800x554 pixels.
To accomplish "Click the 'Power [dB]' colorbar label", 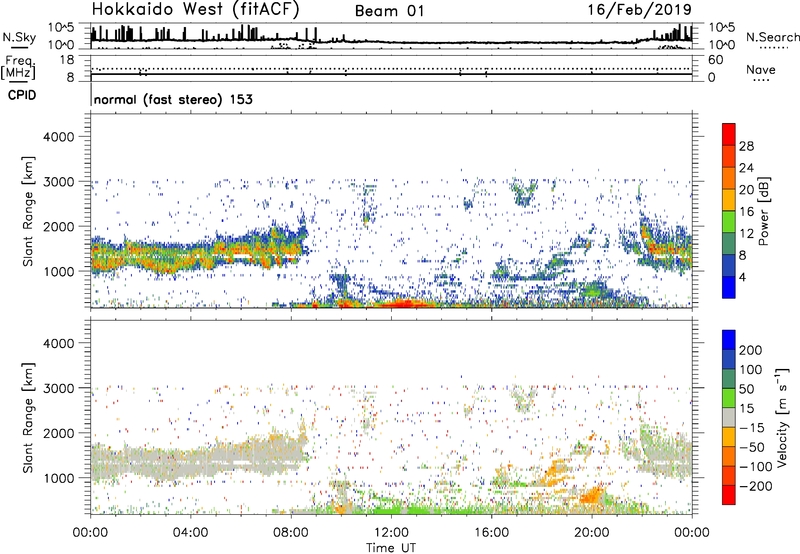I will coord(763,211).
